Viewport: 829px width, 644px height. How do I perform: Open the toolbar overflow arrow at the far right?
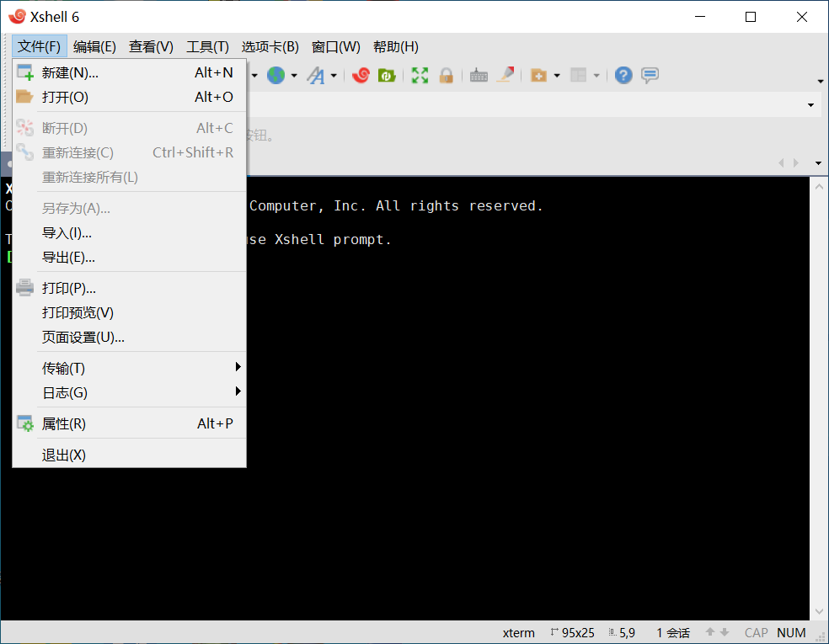tap(821, 82)
